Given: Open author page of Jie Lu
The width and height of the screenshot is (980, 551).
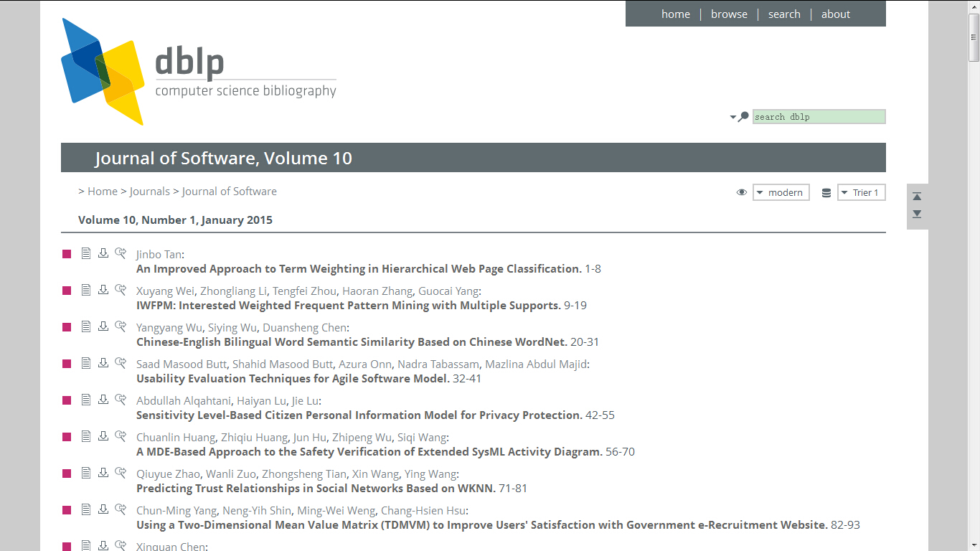Looking at the screenshot, I should click(x=305, y=401).
